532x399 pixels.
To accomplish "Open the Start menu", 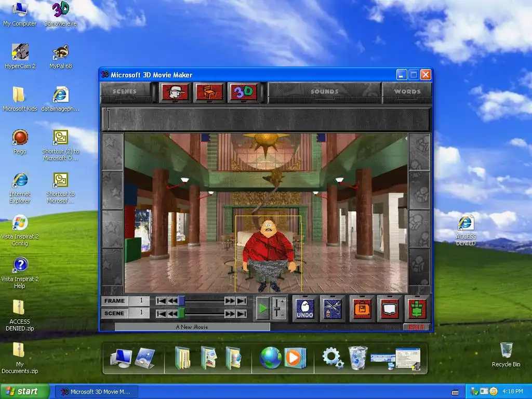I will (24, 392).
